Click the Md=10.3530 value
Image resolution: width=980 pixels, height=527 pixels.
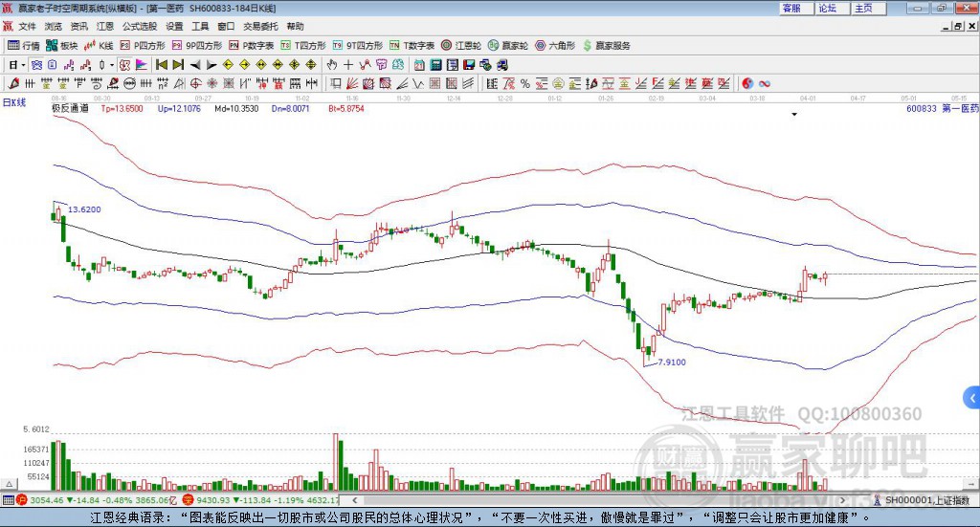[236, 109]
